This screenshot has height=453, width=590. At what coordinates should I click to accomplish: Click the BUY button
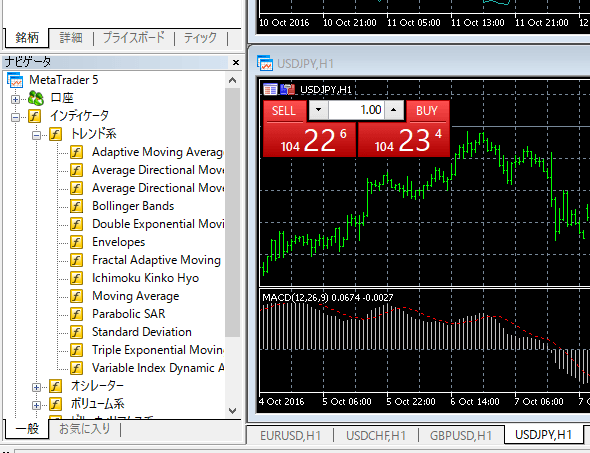pos(427,111)
